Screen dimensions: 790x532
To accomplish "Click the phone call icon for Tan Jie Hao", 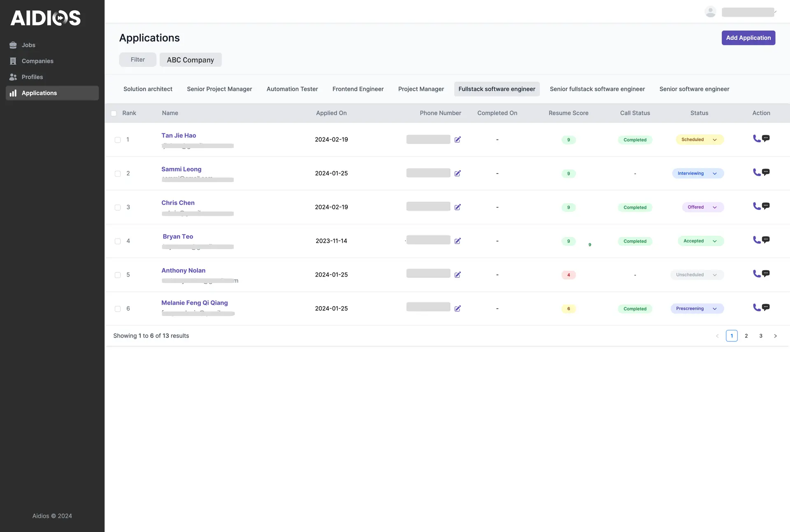I will [756, 139].
